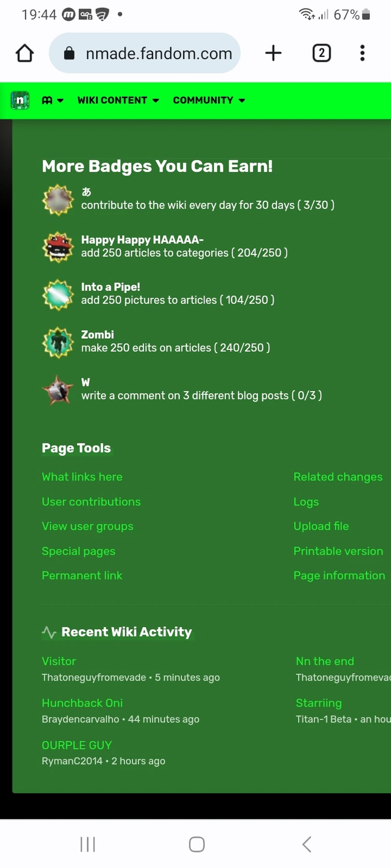This screenshot has height=868, width=391.
Task: Click the Recent Wiki Activity pulse icon
Action: pos(48,632)
